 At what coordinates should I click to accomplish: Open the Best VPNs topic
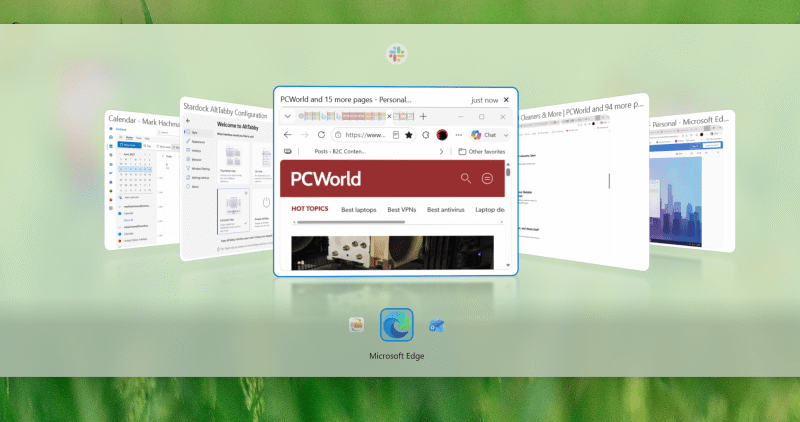(402, 210)
